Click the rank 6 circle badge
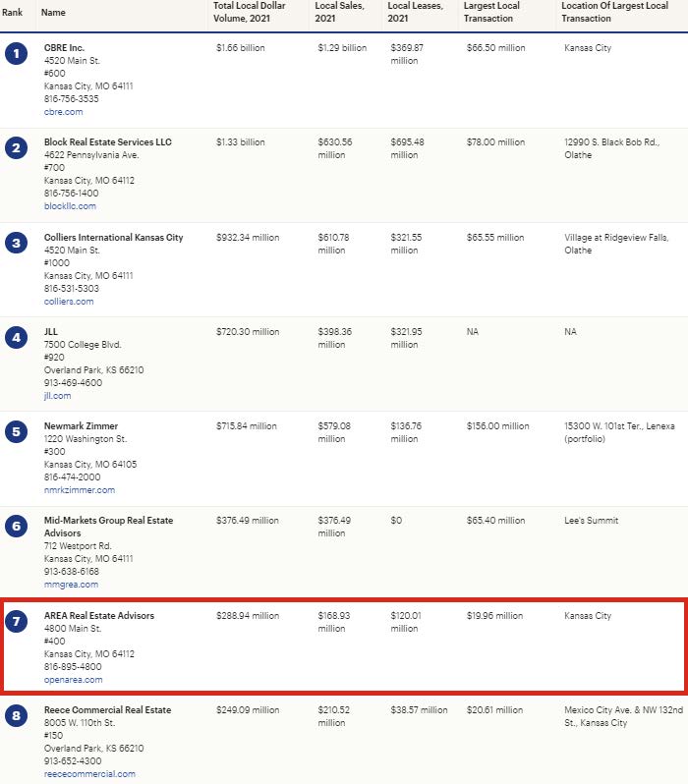The height and width of the screenshot is (784, 688). point(16,527)
